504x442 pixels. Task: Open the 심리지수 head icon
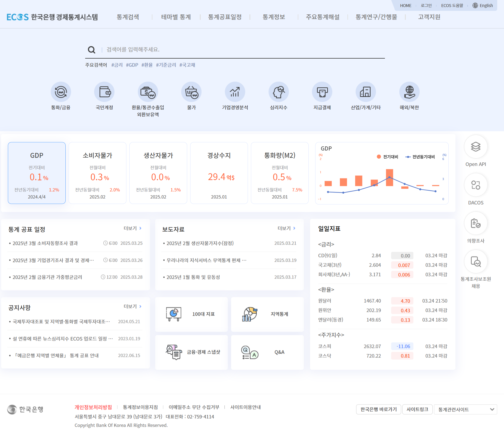(x=279, y=92)
